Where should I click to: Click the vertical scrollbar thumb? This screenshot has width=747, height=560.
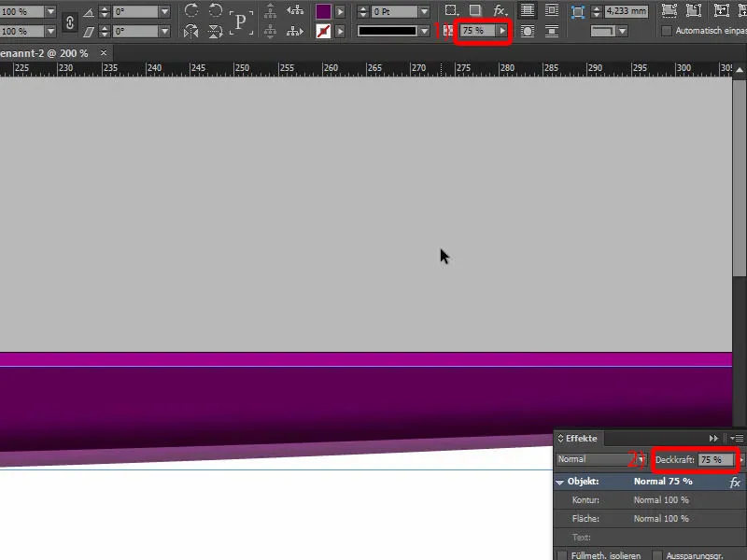tap(740, 177)
